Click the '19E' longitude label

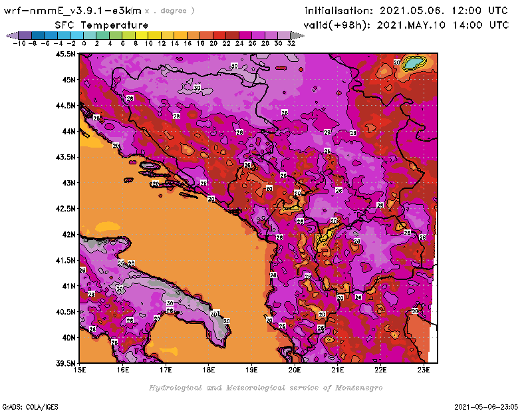tap(251, 370)
